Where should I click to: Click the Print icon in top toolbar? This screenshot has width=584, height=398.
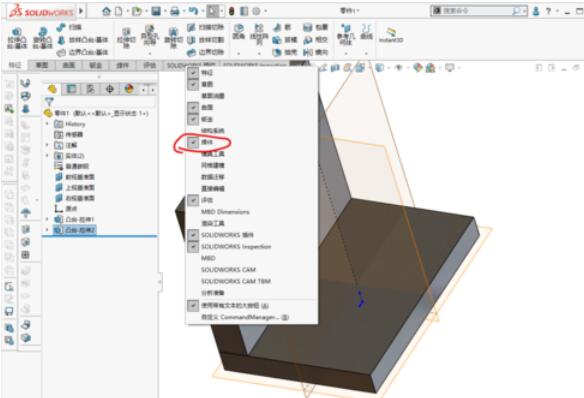[175, 11]
